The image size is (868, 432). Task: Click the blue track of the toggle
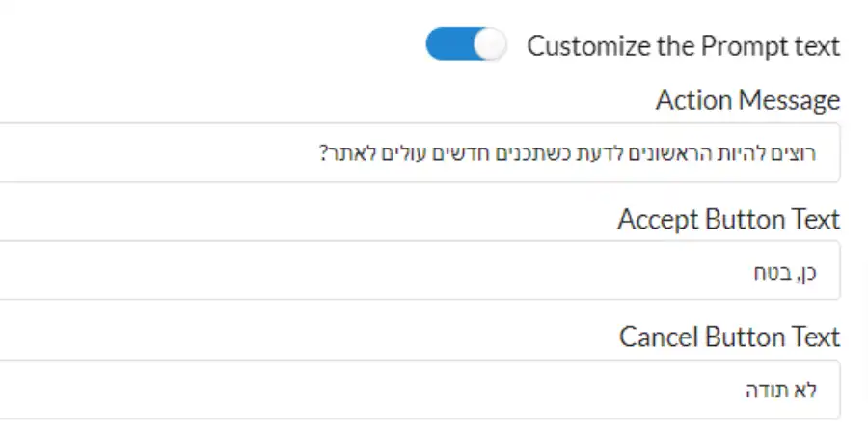[x=449, y=44]
